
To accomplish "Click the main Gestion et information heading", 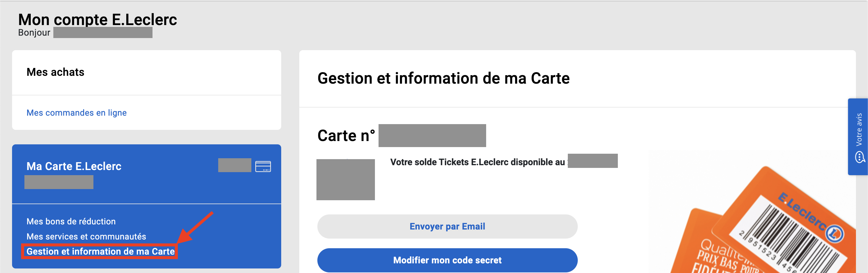I will point(443,78).
